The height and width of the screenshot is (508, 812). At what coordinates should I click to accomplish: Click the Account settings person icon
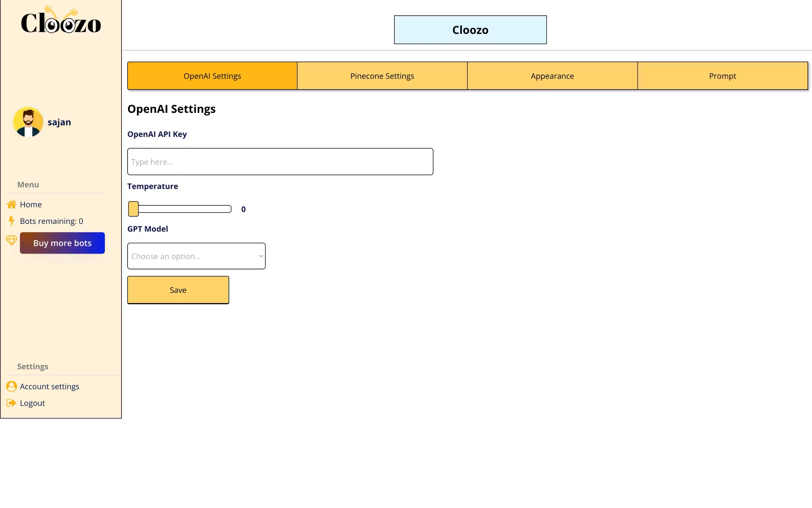click(12, 386)
